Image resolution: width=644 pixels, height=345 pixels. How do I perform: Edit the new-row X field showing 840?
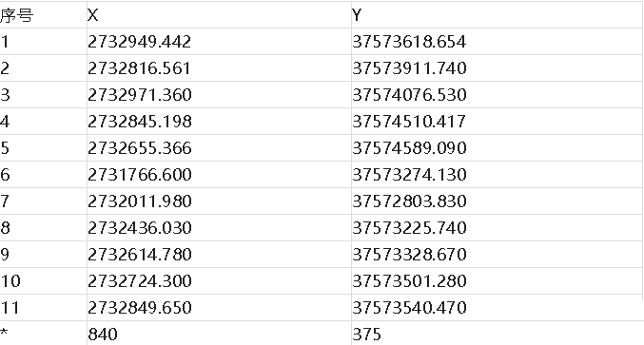[219, 334]
